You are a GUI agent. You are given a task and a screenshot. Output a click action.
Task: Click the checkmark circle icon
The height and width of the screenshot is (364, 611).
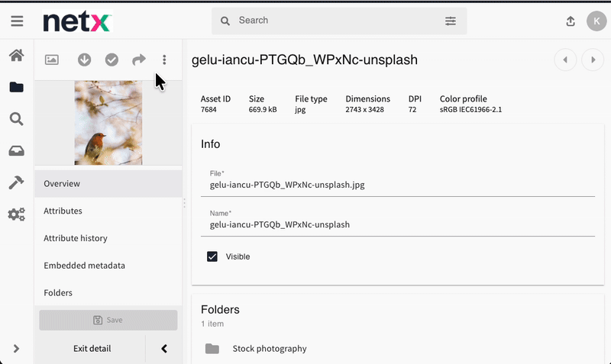[x=112, y=60]
